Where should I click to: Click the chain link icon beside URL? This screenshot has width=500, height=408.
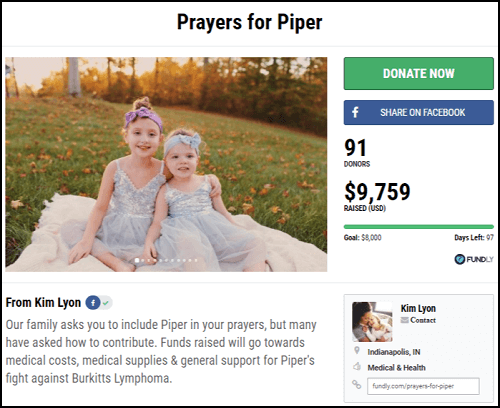click(x=357, y=384)
